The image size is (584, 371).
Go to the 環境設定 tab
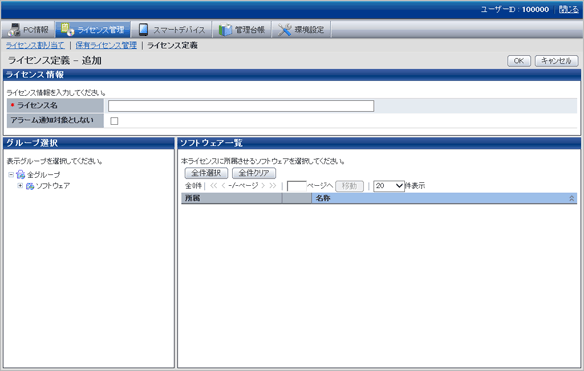pos(301,29)
